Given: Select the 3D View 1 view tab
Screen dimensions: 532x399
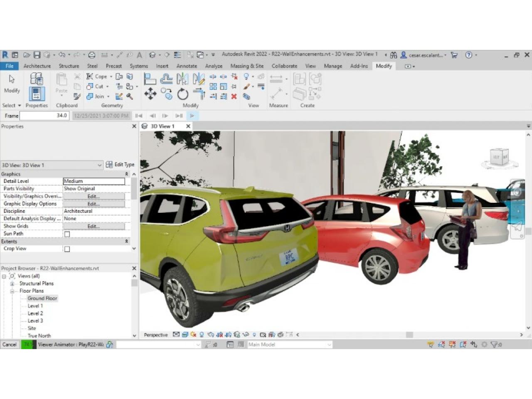Looking at the screenshot, I should coord(163,126).
